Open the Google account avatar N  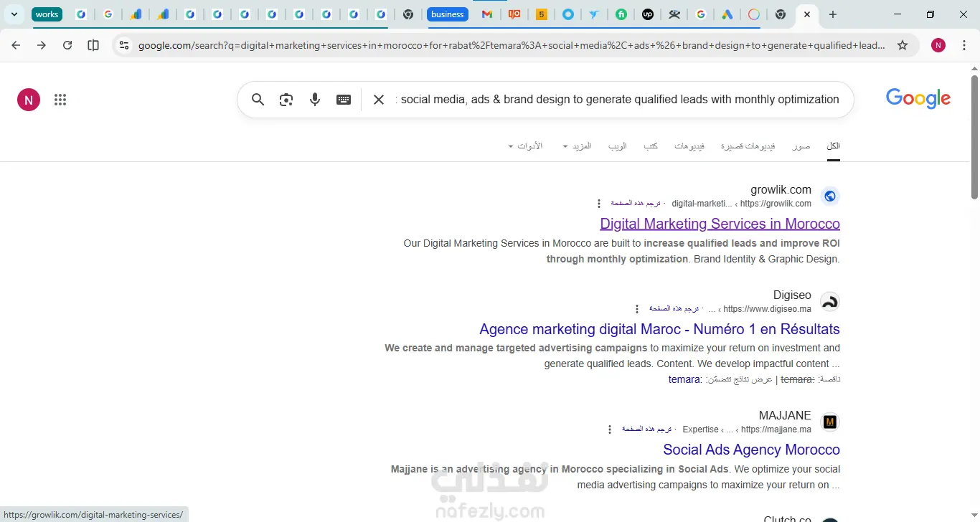tap(29, 100)
